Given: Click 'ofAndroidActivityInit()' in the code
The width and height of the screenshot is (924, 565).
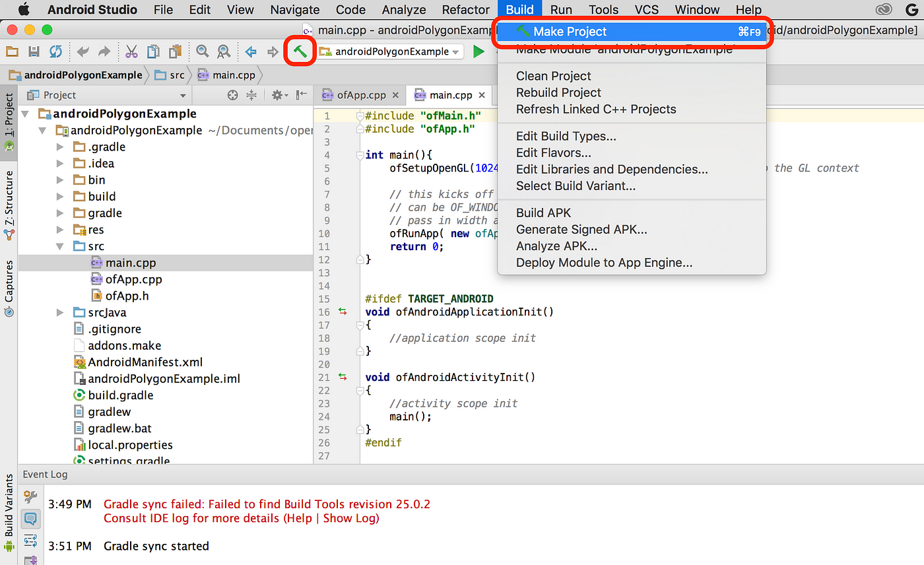Looking at the screenshot, I should (465, 377).
